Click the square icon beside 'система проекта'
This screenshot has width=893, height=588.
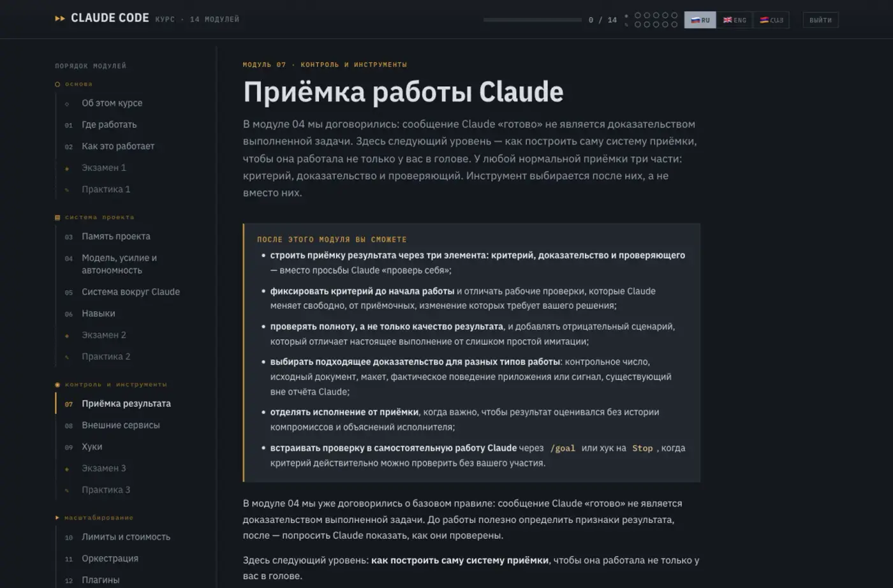coord(57,217)
